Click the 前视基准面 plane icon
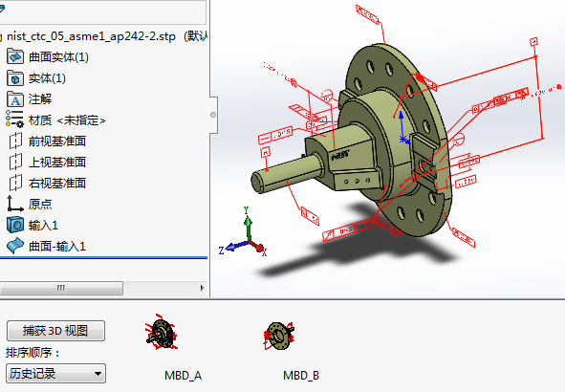 coord(15,141)
